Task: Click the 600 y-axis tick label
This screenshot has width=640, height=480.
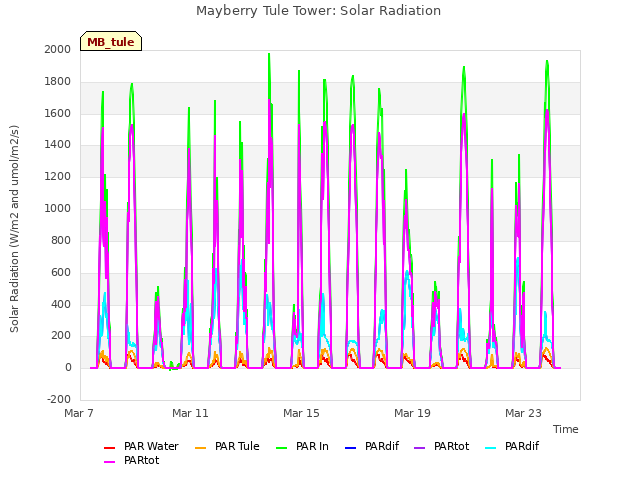Action: pyautogui.click(x=61, y=272)
